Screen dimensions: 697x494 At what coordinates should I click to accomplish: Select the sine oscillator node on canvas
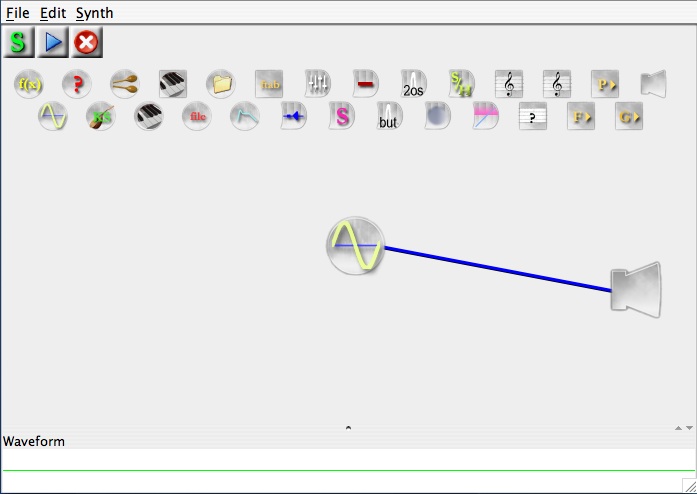pos(355,246)
